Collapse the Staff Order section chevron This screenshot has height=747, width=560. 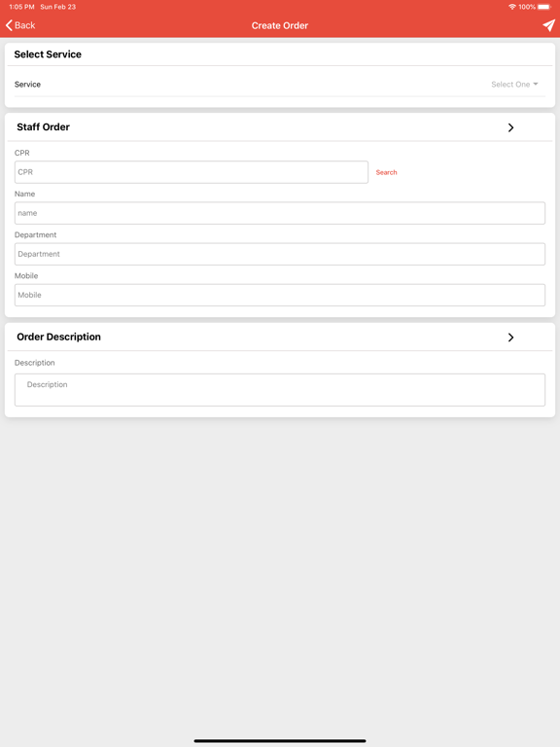pyautogui.click(x=510, y=127)
